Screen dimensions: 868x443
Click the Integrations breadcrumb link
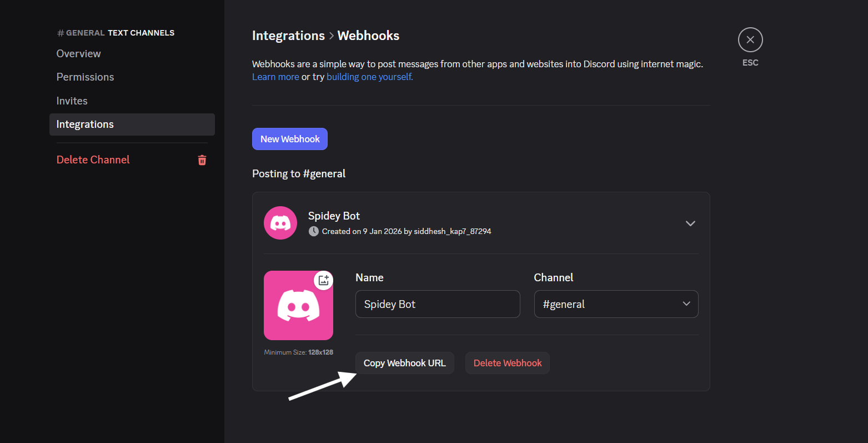coord(288,35)
